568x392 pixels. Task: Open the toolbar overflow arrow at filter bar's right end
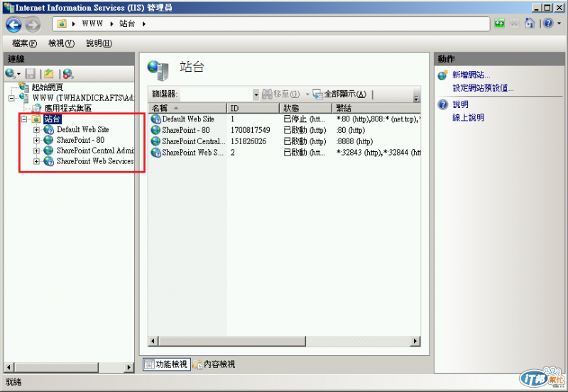pos(416,98)
